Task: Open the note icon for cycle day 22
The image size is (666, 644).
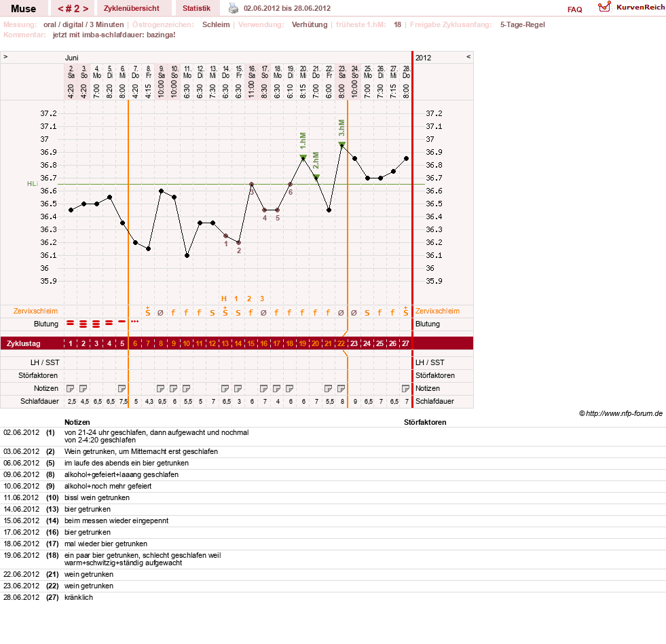Action: pyautogui.click(x=341, y=388)
